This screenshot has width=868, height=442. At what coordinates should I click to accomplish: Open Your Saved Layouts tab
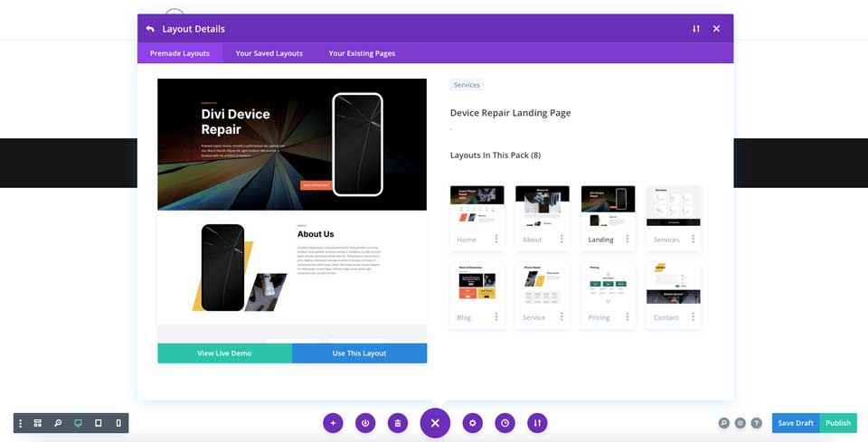[269, 53]
